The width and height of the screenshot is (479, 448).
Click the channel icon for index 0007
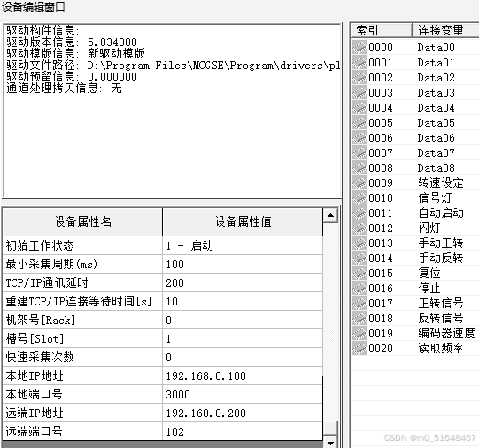pos(359,152)
